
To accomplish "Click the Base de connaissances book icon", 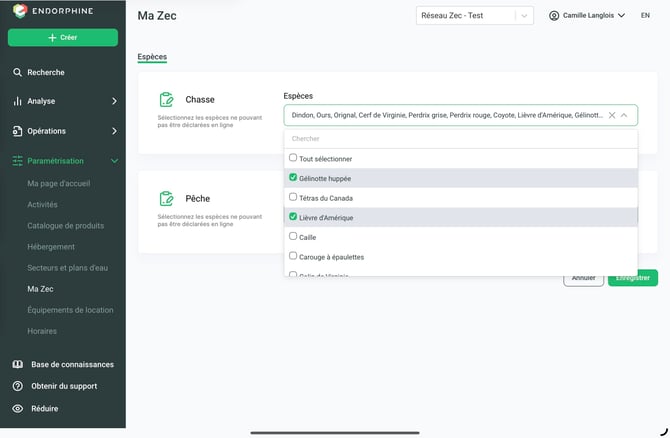I will pos(18,364).
